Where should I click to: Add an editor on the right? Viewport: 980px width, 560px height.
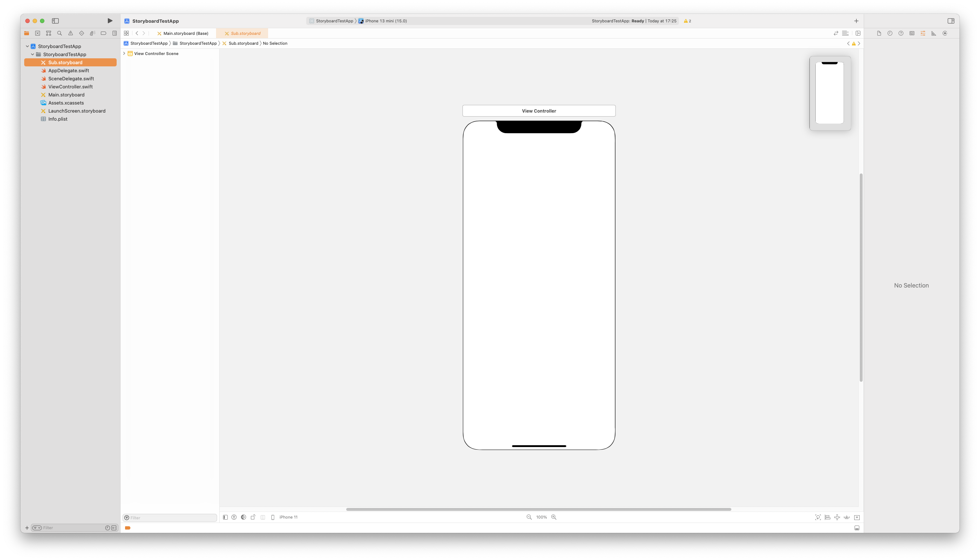858,33
